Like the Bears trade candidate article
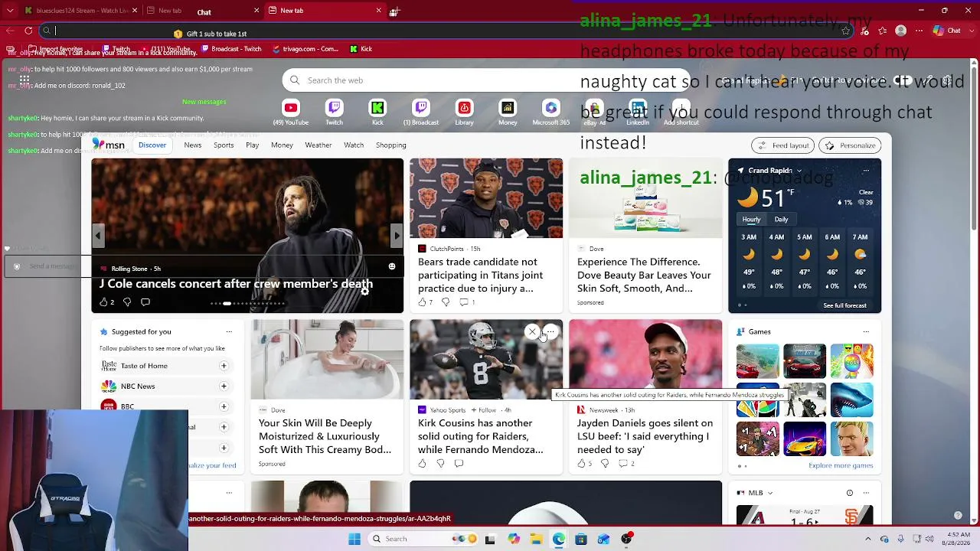Screen dimensions: 980x551 coord(422,302)
